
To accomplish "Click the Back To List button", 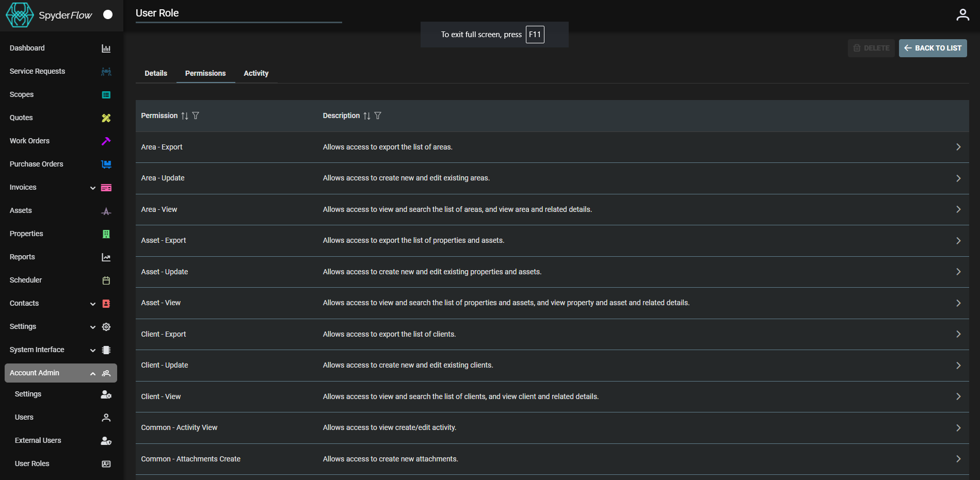I will pos(933,48).
